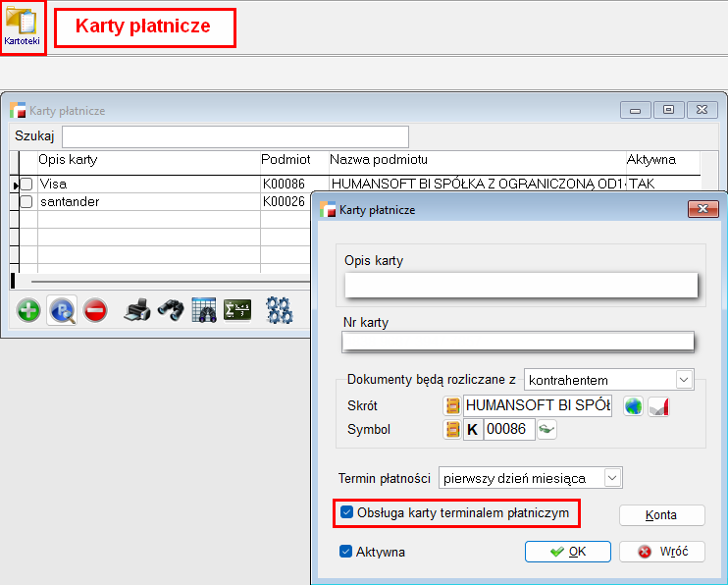
Task: Click the sum calculation board icon
Action: point(237,310)
